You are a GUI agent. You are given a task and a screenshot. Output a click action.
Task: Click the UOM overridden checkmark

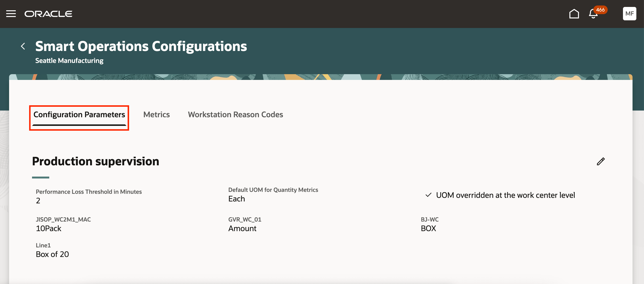pos(428,195)
